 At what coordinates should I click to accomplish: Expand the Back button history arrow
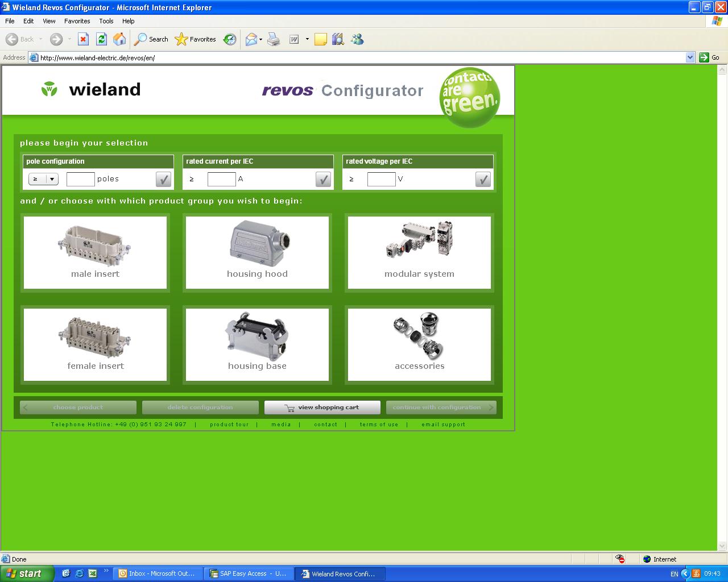41,39
